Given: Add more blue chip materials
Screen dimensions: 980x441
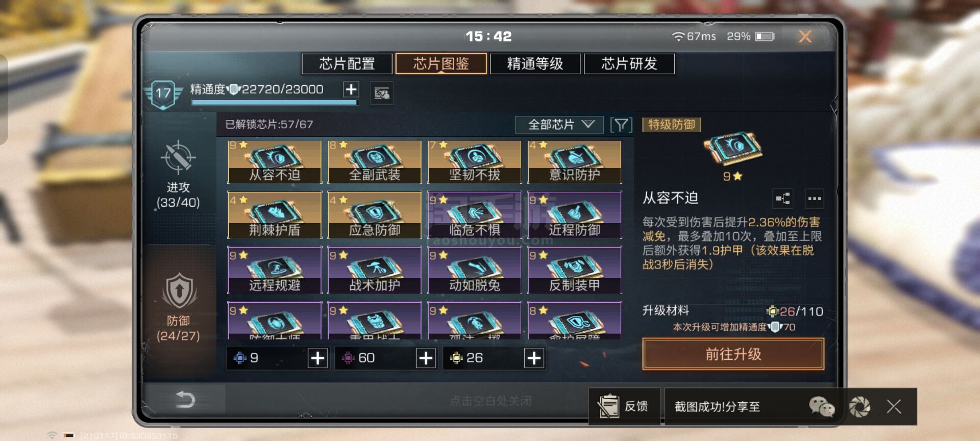Looking at the screenshot, I should click(317, 358).
